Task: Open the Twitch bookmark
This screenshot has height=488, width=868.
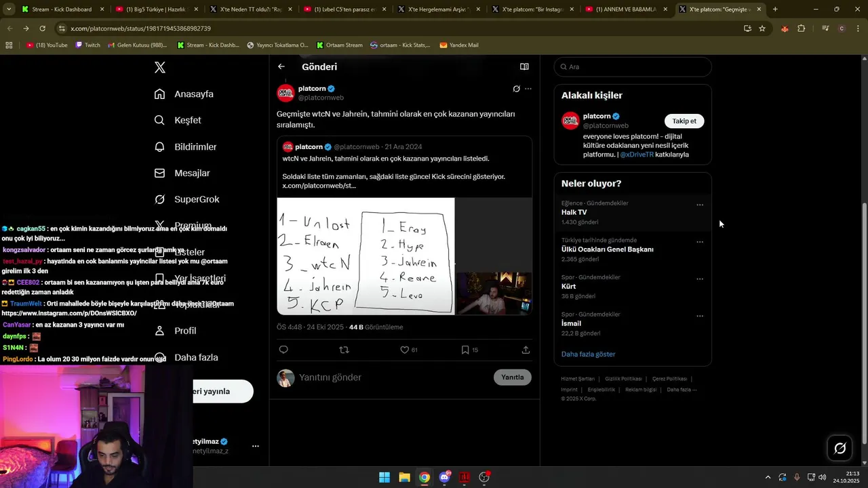Action: [87, 45]
